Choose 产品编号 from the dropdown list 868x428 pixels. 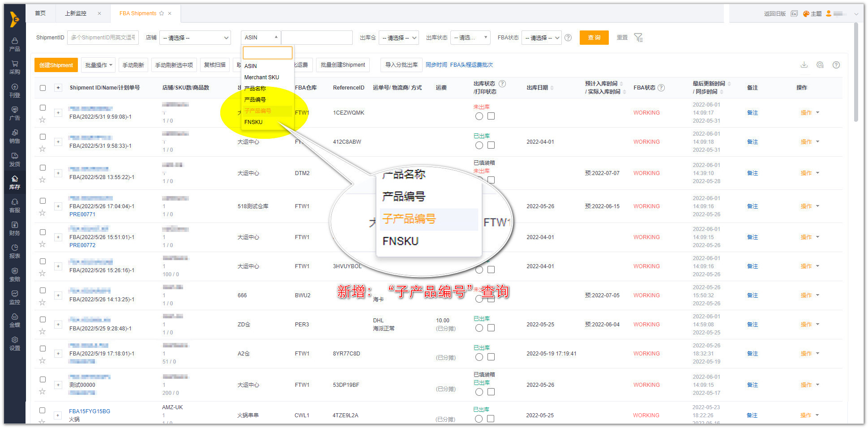(268, 100)
